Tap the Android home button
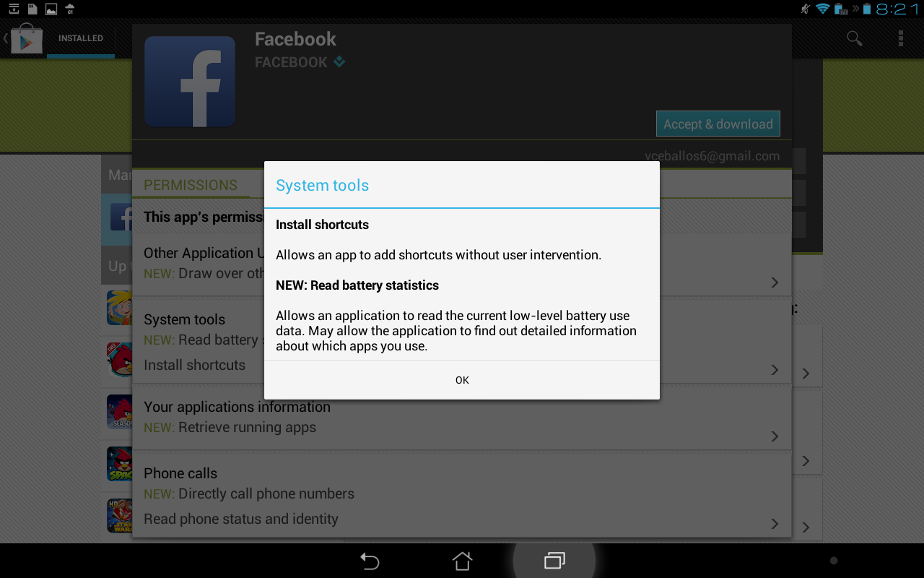Screen dimensions: 924x578 462,561
